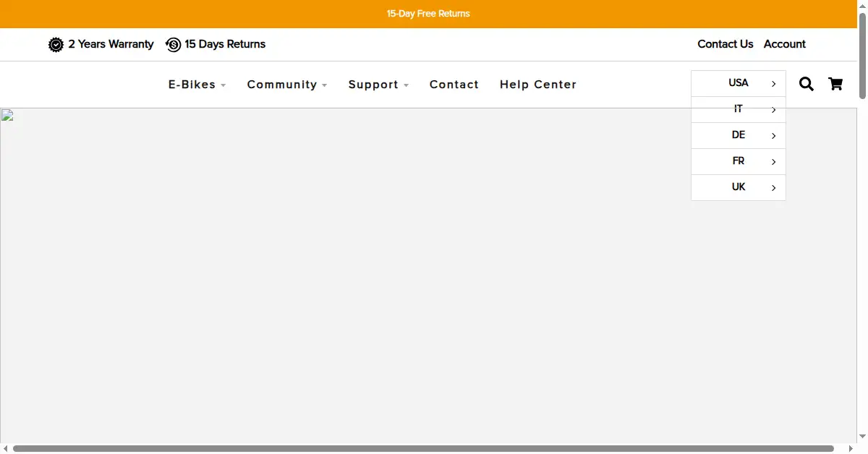Click the broken image icon in banner
Viewport: 868px width, 454px height.
click(7, 115)
